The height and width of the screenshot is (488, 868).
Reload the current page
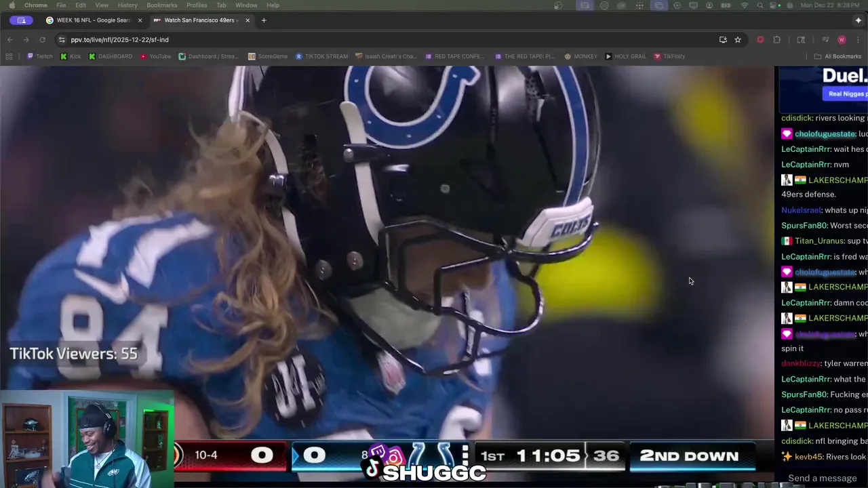pyautogui.click(x=42, y=39)
